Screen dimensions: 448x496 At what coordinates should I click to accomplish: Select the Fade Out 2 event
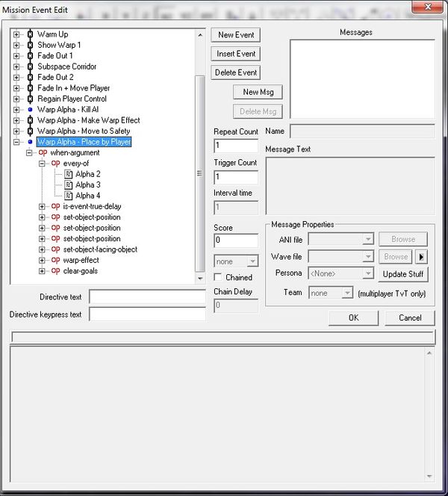pyautogui.click(x=55, y=78)
